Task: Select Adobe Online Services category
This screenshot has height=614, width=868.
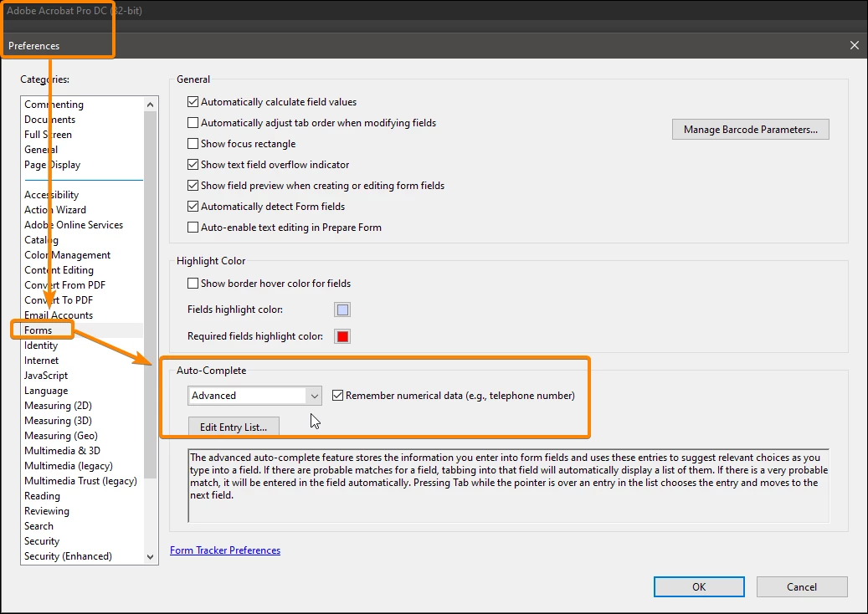Action: point(74,224)
